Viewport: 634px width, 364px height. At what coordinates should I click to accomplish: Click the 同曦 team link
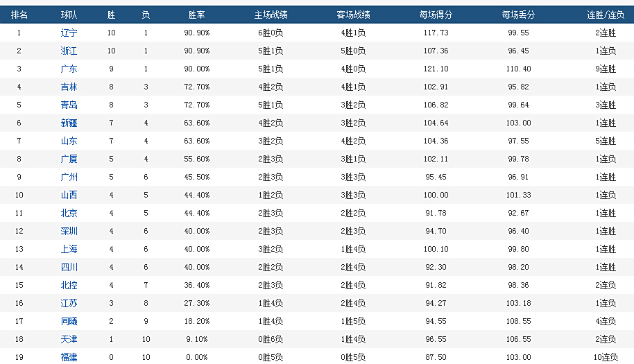[x=69, y=321]
